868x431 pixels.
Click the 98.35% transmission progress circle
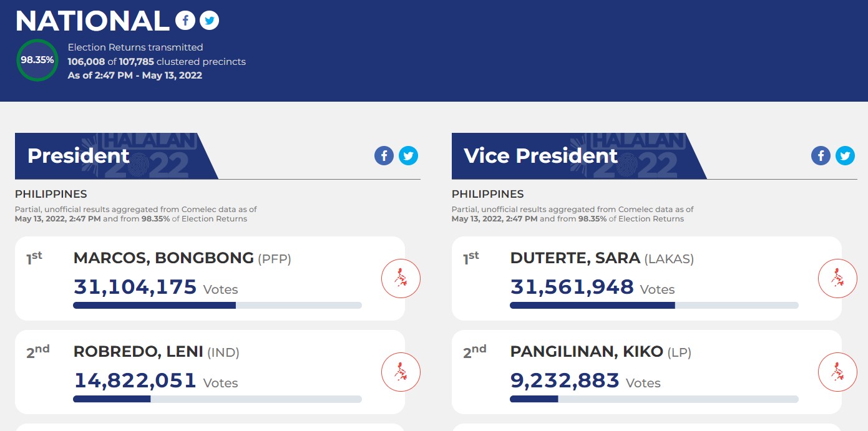[x=37, y=61]
